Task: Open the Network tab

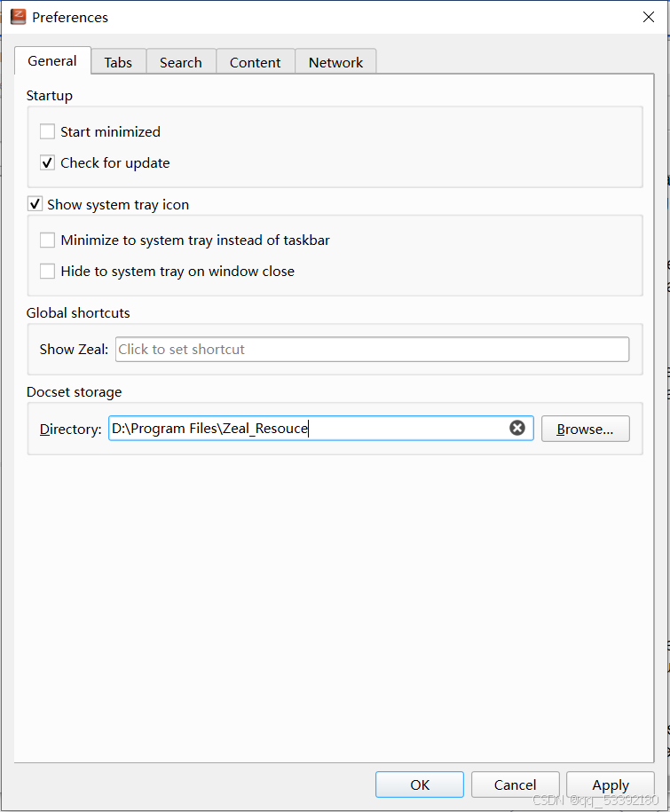Action: (335, 62)
